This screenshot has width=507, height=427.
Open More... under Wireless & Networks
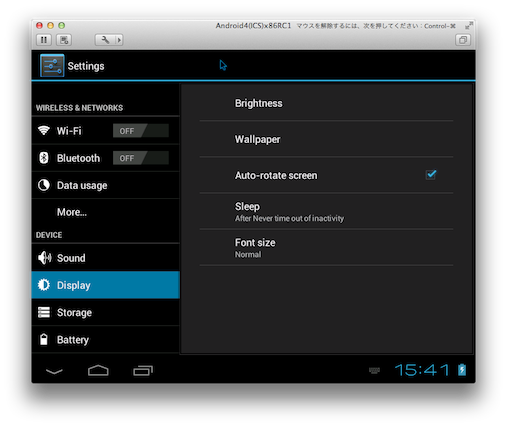point(106,212)
